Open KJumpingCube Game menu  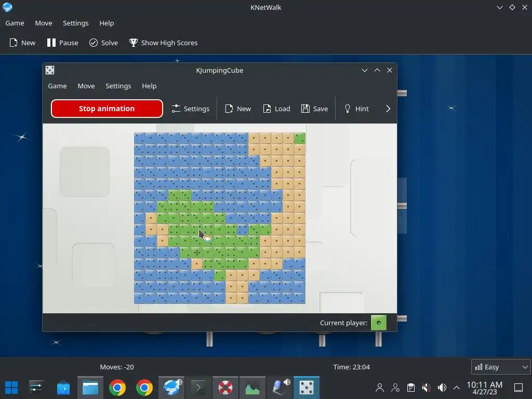(x=57, y=86)
